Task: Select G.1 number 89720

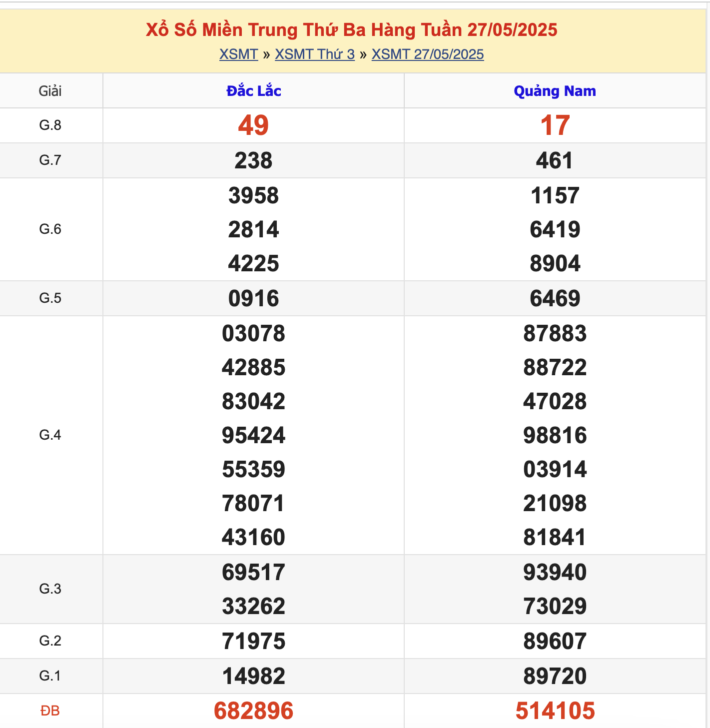Action: click(x=555, y=676)
